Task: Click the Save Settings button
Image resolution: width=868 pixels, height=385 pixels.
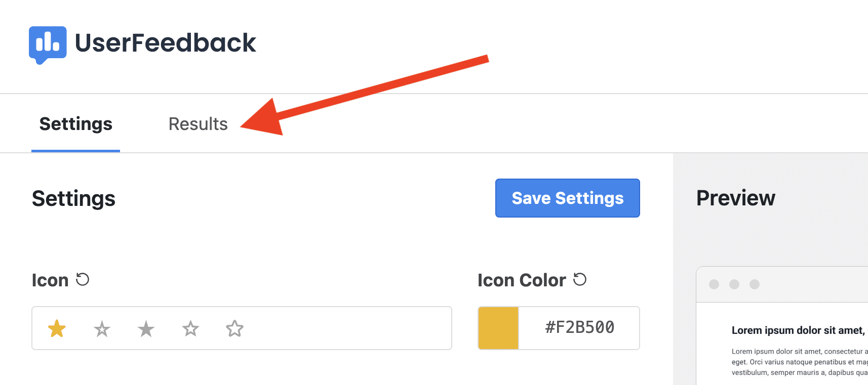Action: tap(568, 198)
